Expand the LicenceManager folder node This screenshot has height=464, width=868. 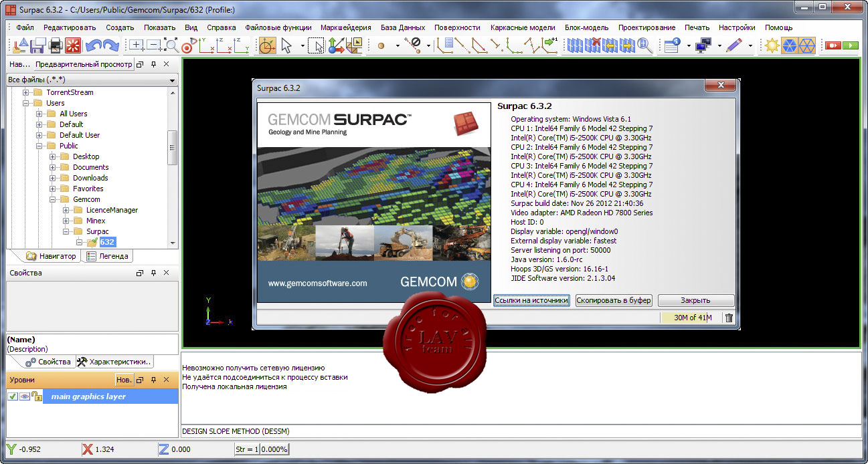pos(66,210)
